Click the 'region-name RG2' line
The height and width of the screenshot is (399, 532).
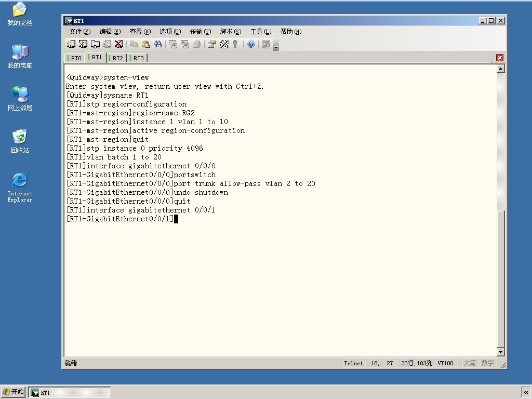pyautogui.click(x=130, y=113)
